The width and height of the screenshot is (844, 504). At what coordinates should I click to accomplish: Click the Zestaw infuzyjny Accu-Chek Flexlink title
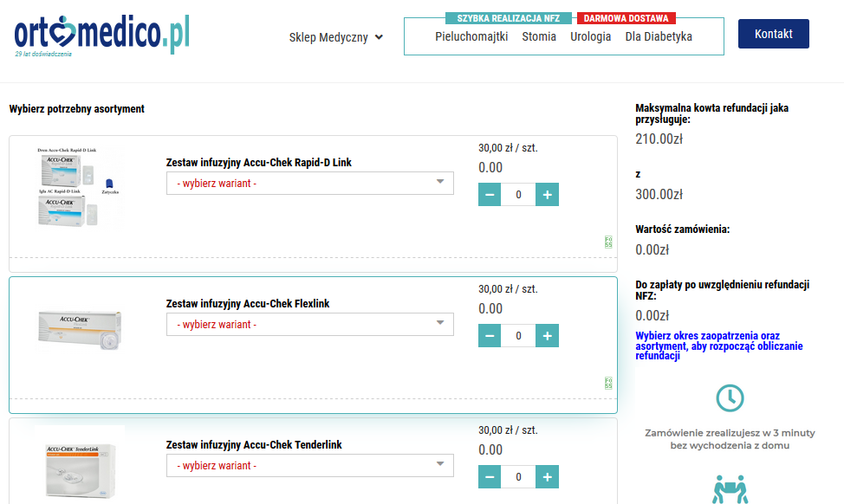coord(248,303)
